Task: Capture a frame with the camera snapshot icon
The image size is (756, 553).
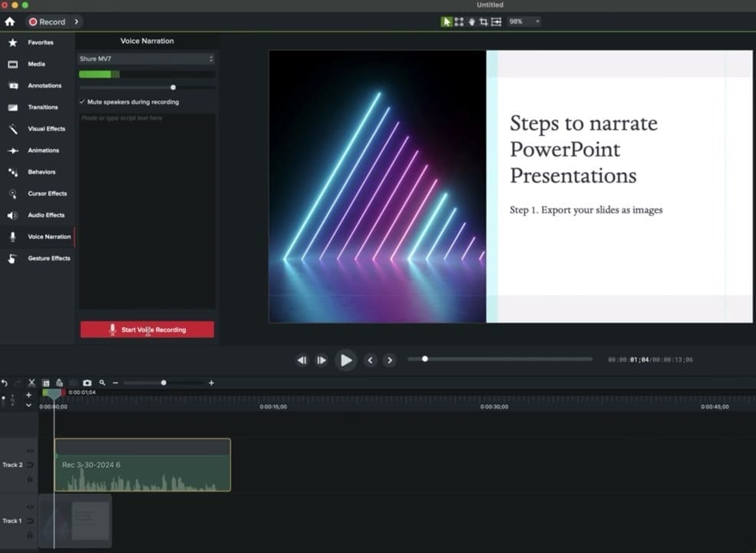Action: click(87, 382)
